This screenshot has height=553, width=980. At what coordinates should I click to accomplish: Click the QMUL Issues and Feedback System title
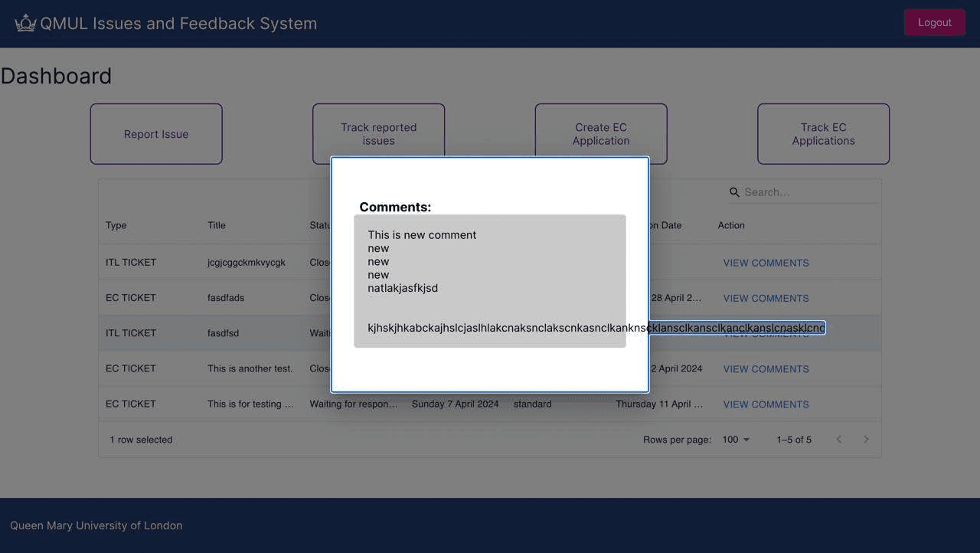coord(178,23)
